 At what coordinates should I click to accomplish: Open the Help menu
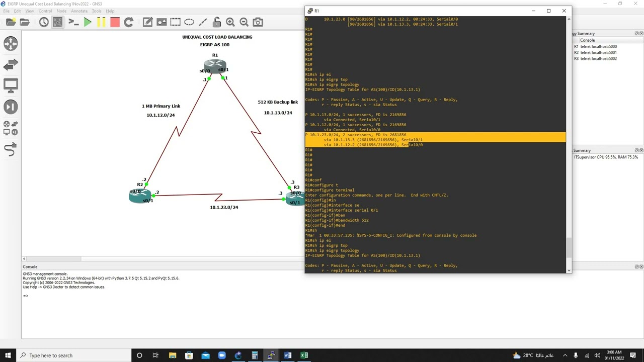110,11
